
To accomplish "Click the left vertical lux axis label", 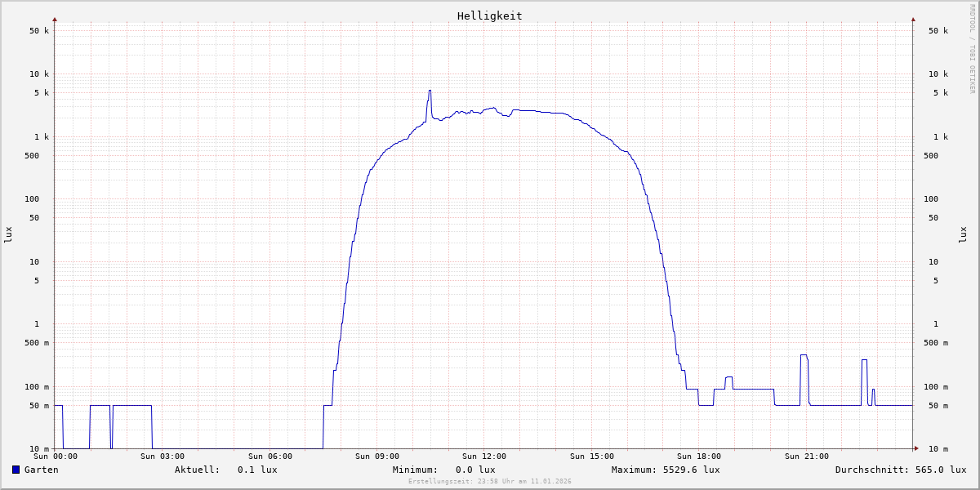I will [x=8, y=234].
